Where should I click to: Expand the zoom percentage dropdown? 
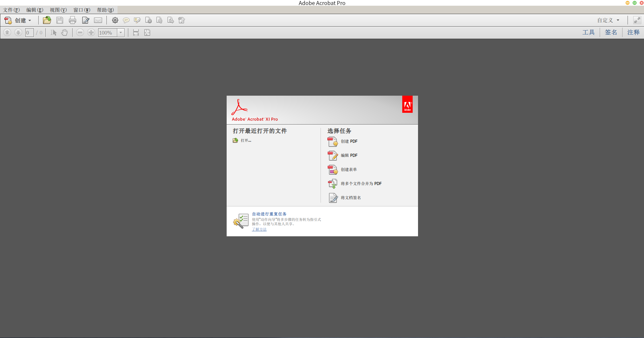(x=121, y=32)
